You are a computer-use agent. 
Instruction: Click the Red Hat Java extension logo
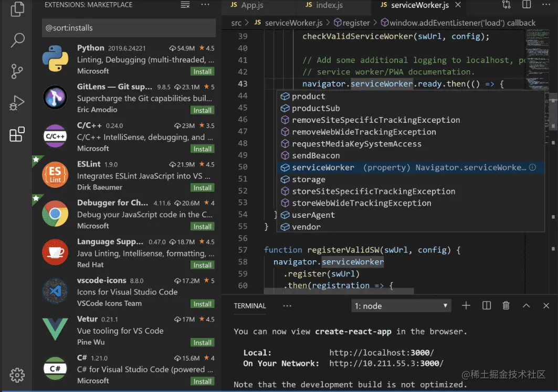[x=55, y=252]
